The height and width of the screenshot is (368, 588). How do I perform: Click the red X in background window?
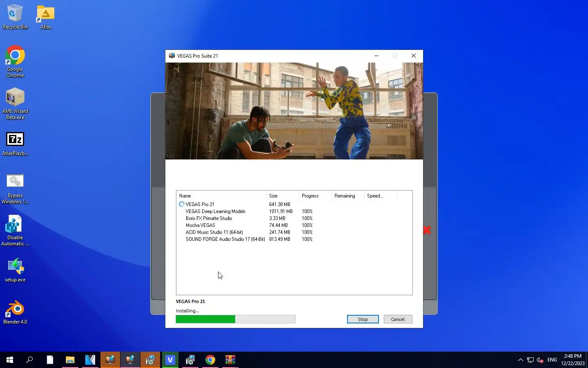[427, 230]
